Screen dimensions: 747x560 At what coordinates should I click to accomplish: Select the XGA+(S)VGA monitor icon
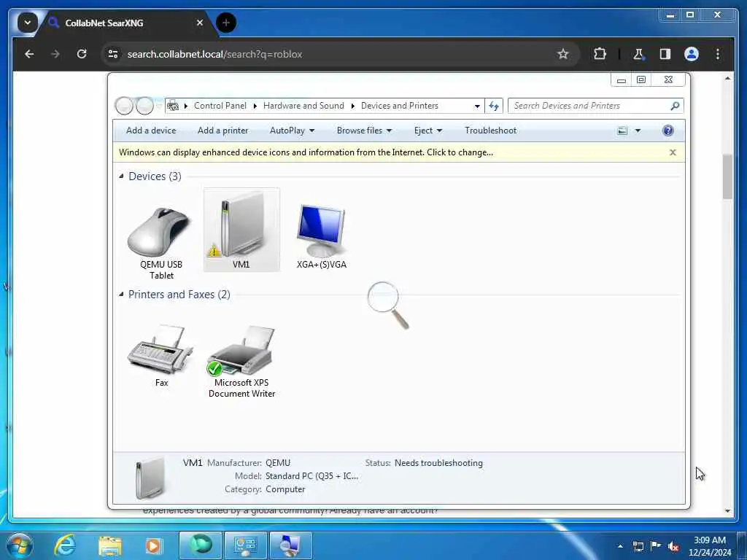click(x=321, y=230)
